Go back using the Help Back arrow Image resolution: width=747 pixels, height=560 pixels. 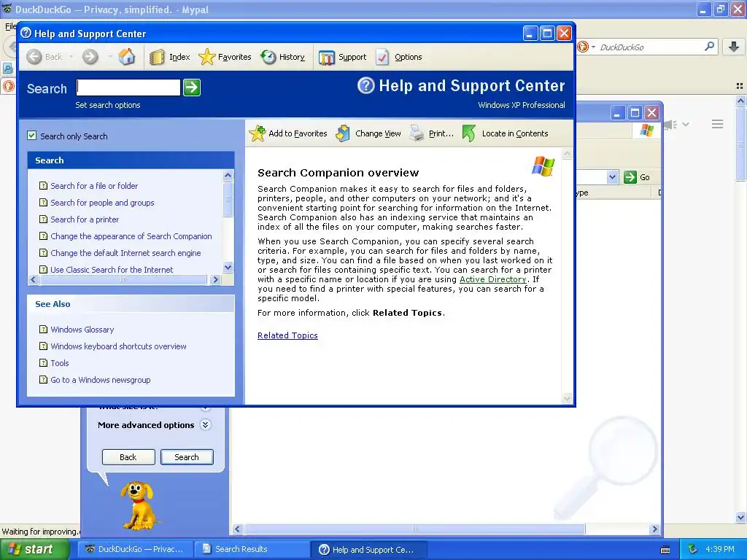34,57
